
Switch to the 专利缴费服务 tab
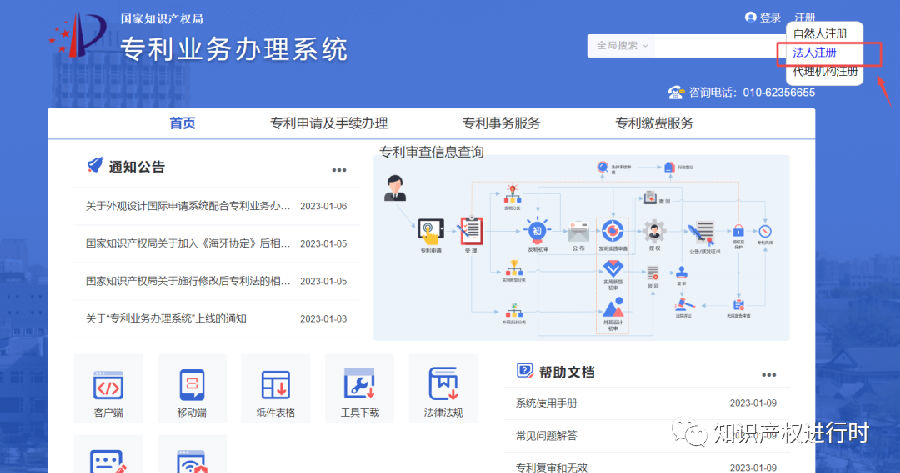[x=654, y=123]
